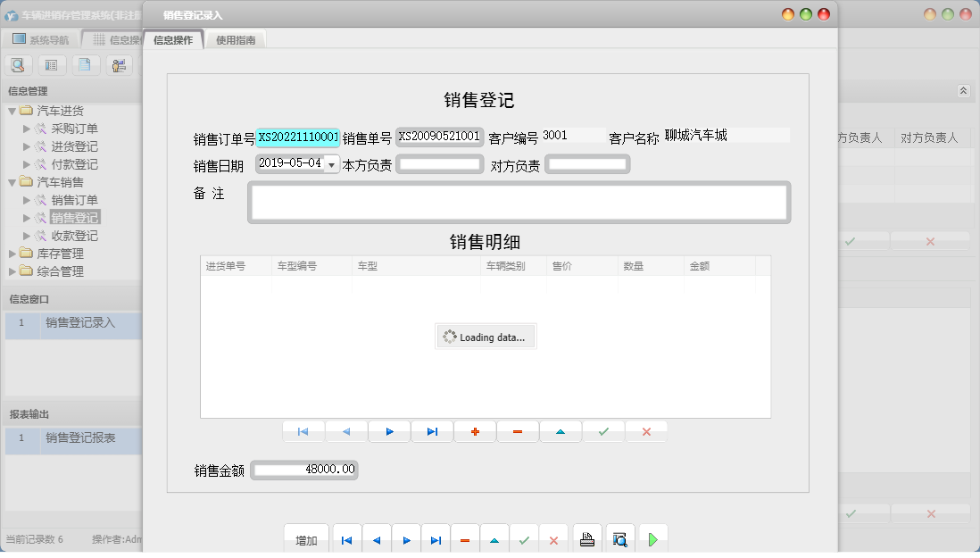This screenshot has width=980, height=558.
Task: Click the red X to cancel detail entry
Action: (646, 431)
